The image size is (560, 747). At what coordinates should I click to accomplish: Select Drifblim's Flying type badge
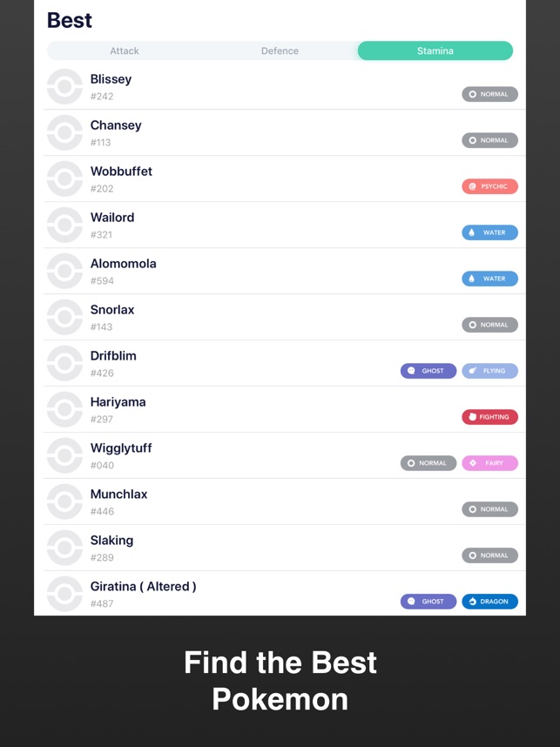489,371
